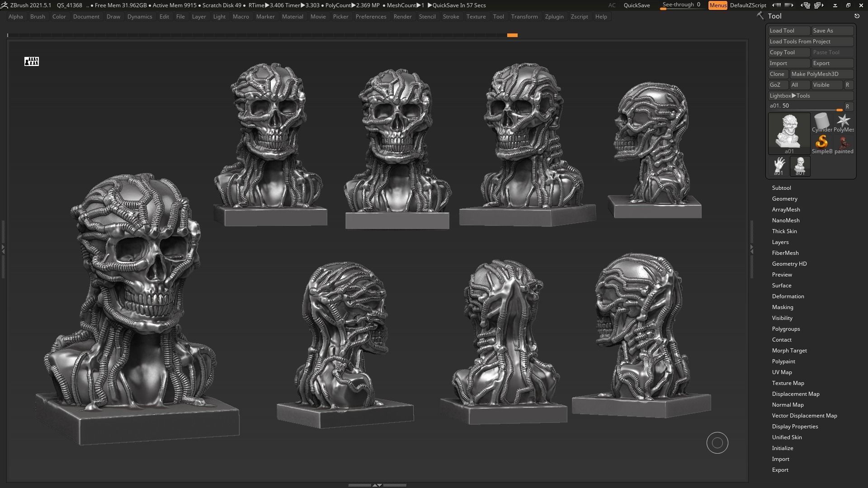Click the DefaultZScript button

tap(748, 5)
